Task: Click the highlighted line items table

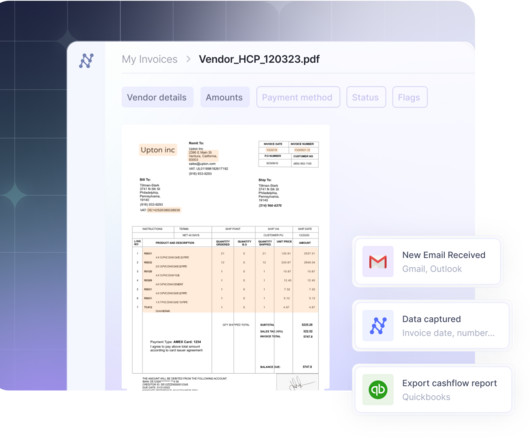Action: (x=231, y=280)
